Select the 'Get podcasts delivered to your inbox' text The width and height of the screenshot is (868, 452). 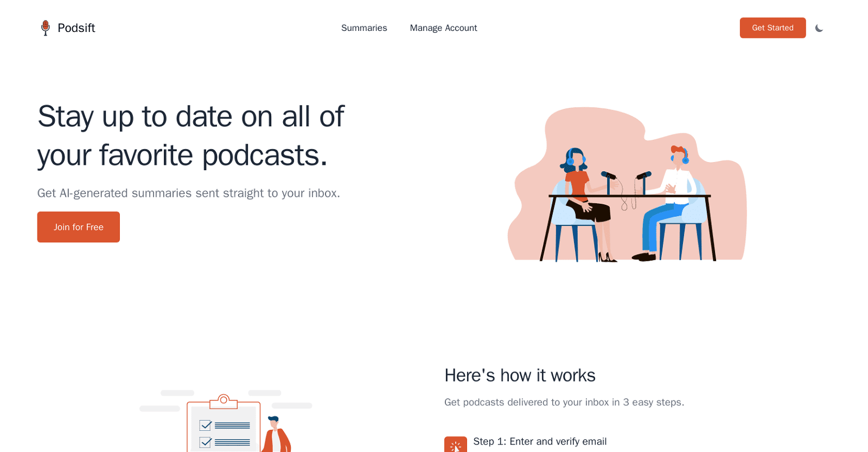(x=564, y=402)
